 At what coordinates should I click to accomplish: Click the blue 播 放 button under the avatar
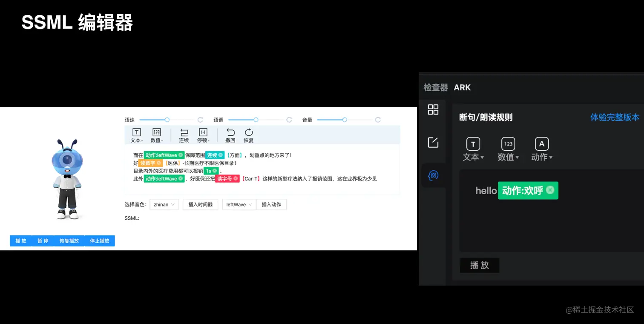[21, 241]
